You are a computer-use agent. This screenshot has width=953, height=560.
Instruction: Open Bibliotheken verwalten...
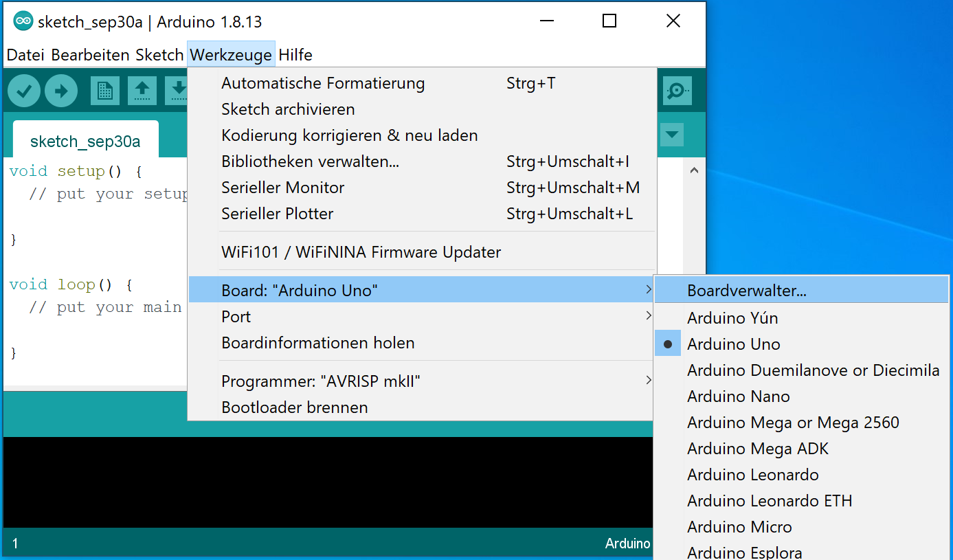[422, 161]
